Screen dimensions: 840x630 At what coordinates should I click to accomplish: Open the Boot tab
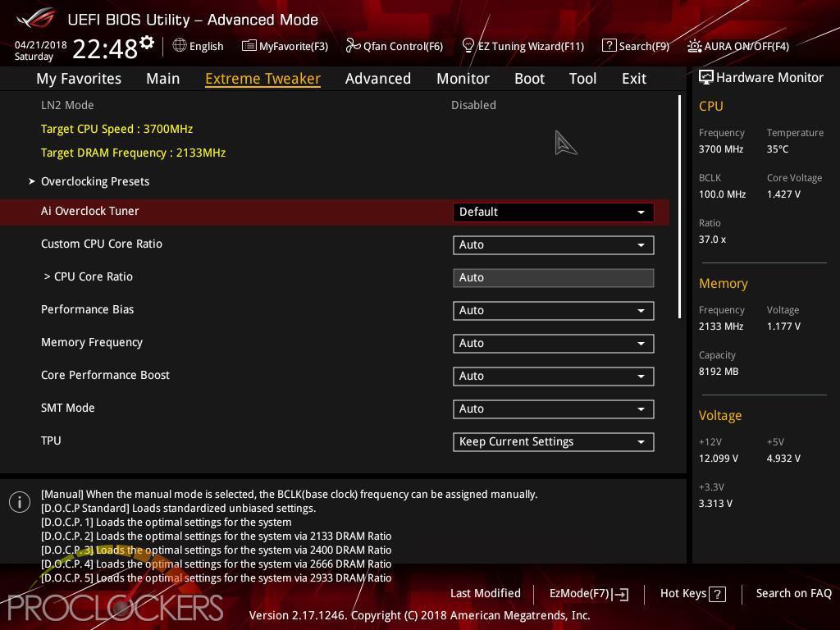pos(529,79)
